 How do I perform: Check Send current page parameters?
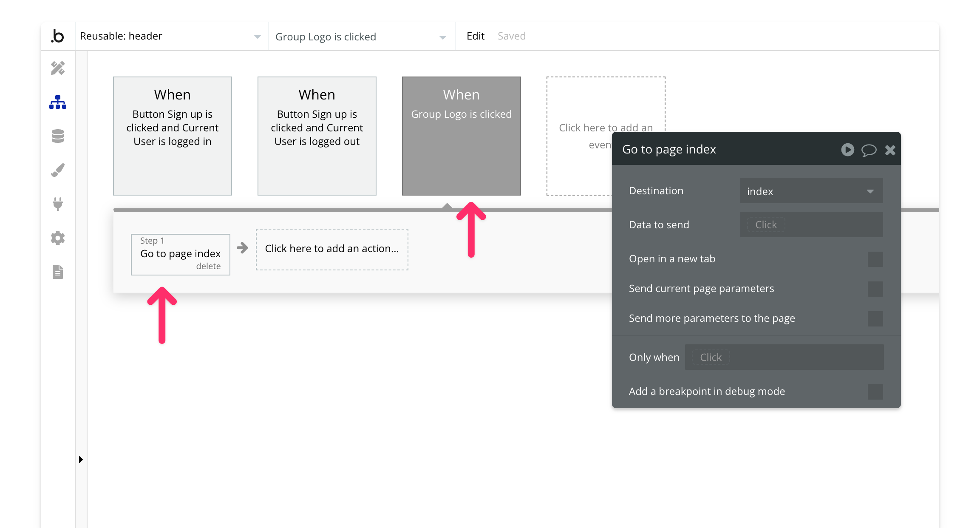[x=875, y=289]
